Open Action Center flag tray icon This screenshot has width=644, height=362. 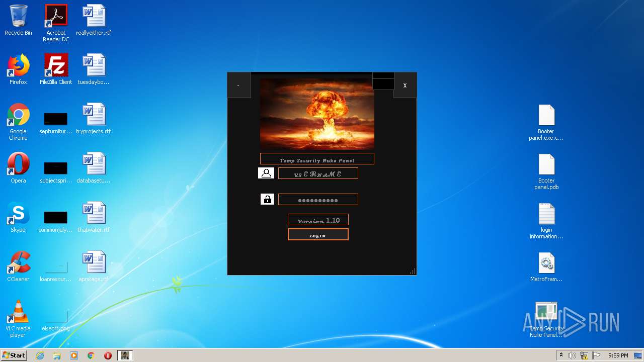pos(596,355)
